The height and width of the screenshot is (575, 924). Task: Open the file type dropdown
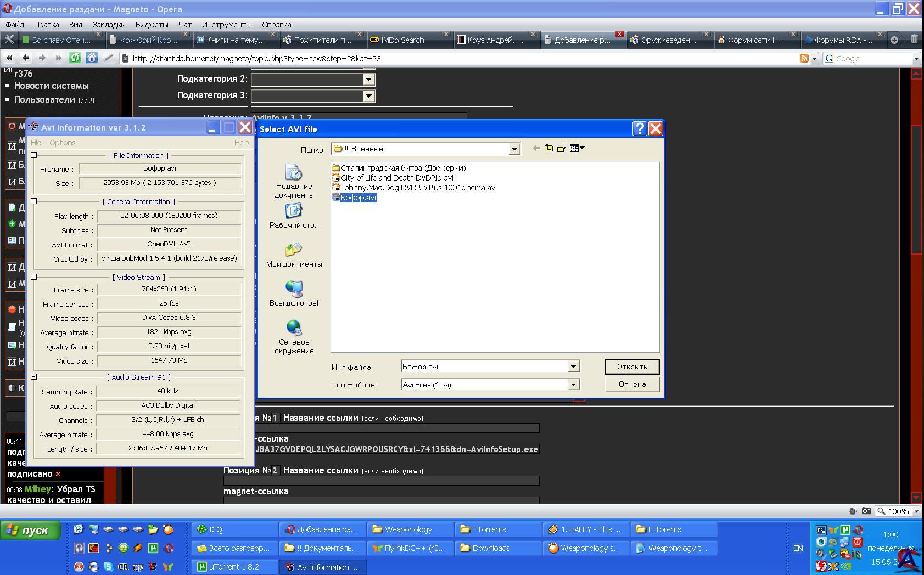coord(573,385)
